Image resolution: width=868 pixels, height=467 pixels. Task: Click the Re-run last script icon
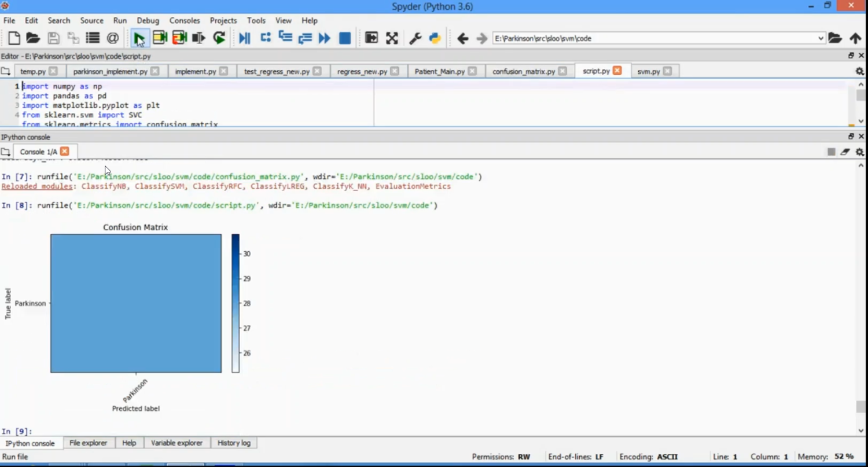tap(219, 38)
